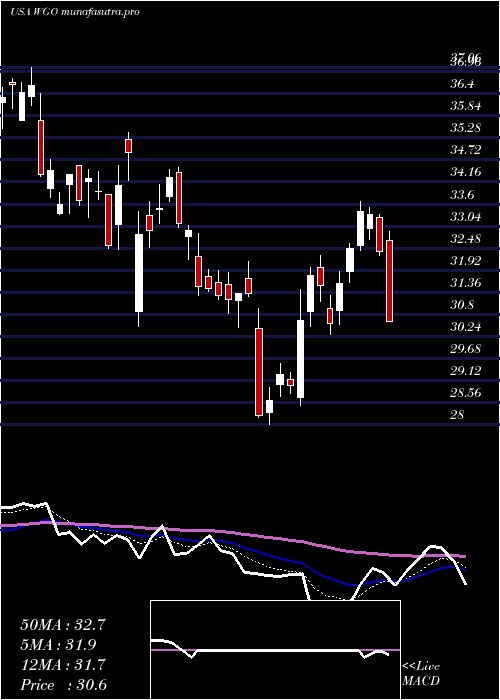Select the 29.12 axis value
The image size is (500, 700).
coord(466,370)
